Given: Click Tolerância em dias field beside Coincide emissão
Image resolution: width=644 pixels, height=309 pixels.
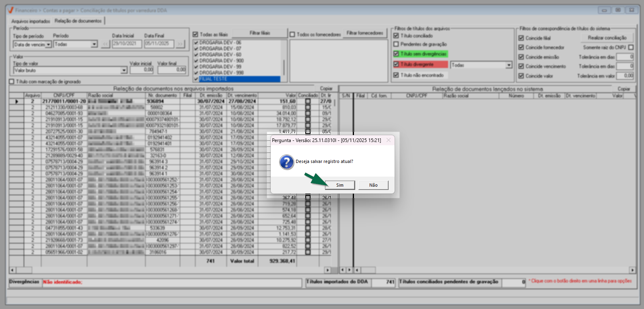Looking at the screenshot, I should coord(625,57).
